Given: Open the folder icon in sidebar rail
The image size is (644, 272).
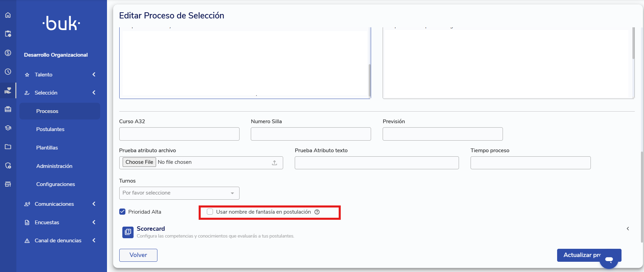Looking at the screenshot, I should [x=8, y=147].
